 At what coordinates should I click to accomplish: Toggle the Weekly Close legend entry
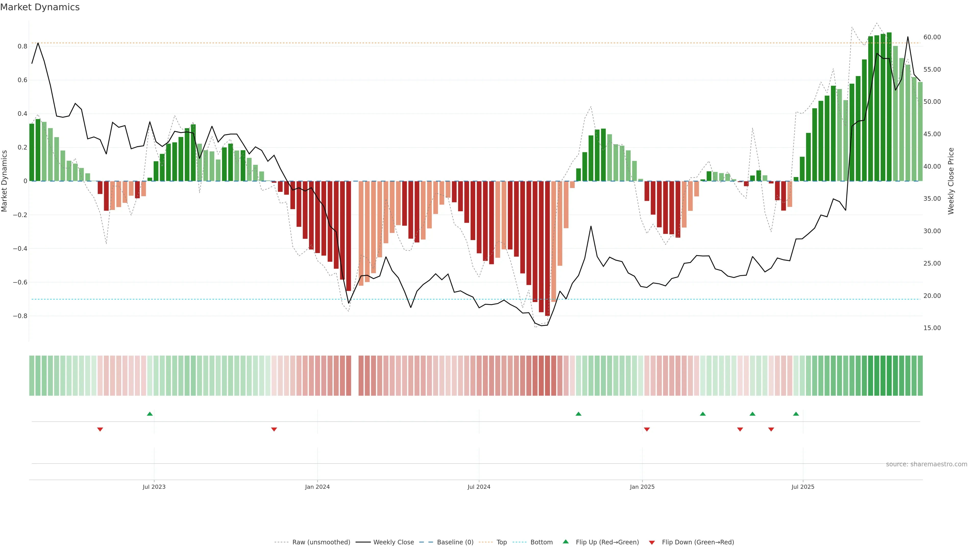click(393, 542)
